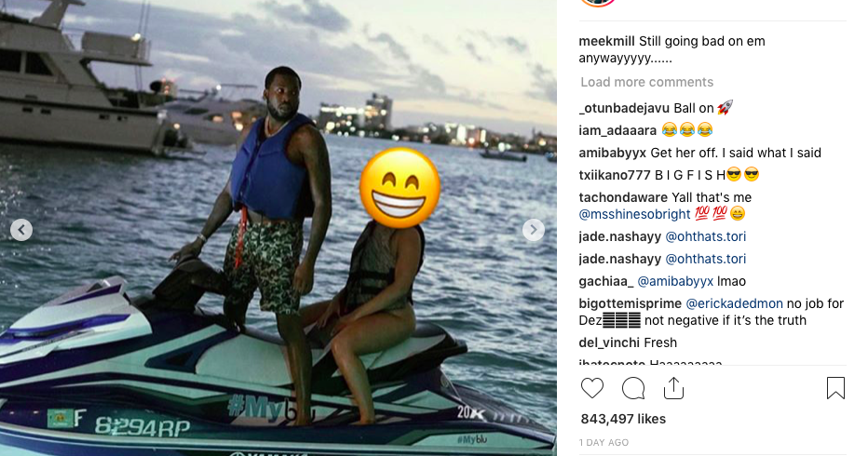
Task: View the 843,497 likes list
Action: [623, 419]
